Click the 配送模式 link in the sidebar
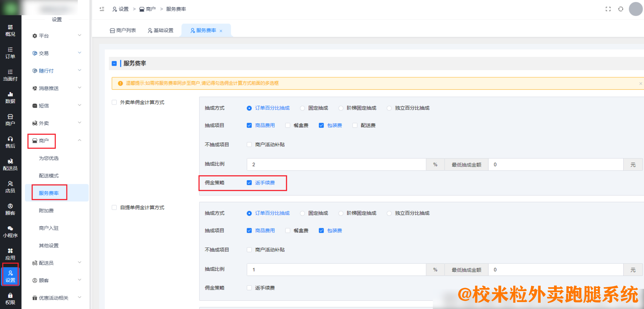Screen dimensions: 644x309 [x=49, y=175]
